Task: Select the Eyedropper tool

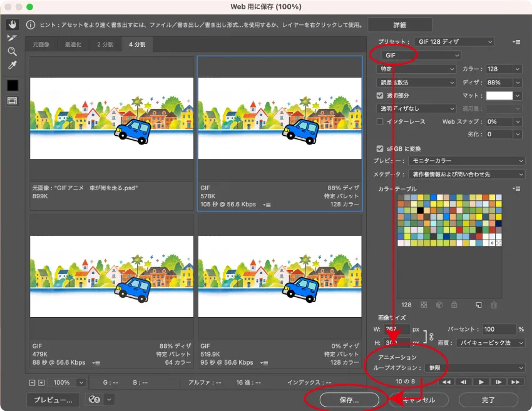Action: [12, 63]
